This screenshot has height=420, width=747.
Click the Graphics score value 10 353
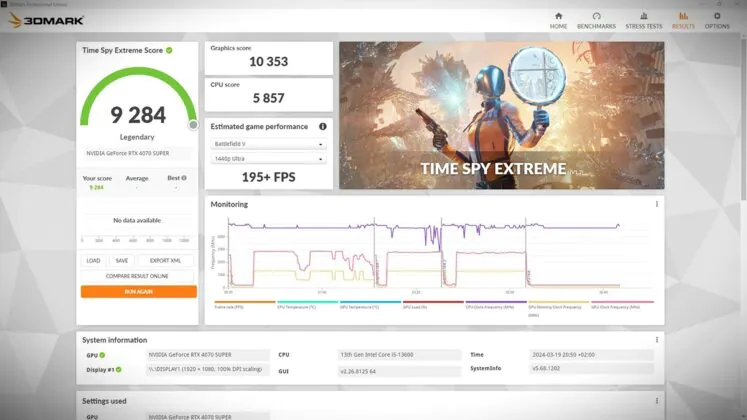pos(269,61)
